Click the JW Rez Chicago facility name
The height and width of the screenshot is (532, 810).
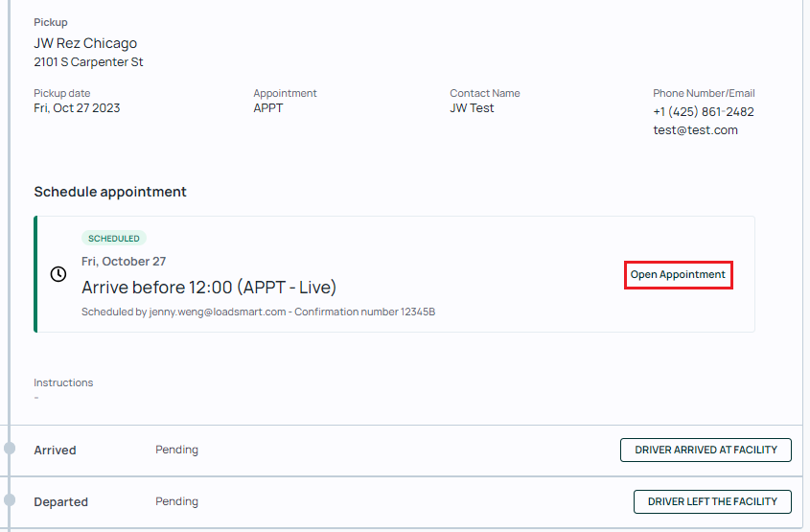[x=85, y=43]
